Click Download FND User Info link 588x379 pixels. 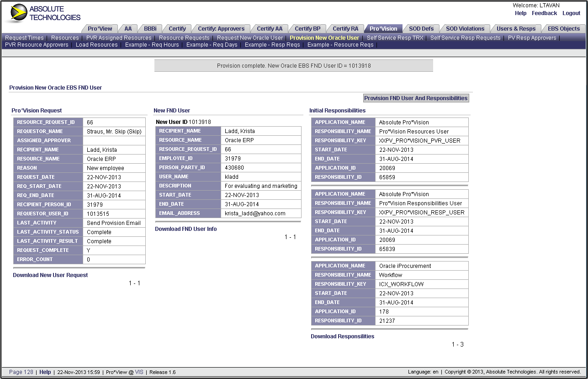(186, 229)
